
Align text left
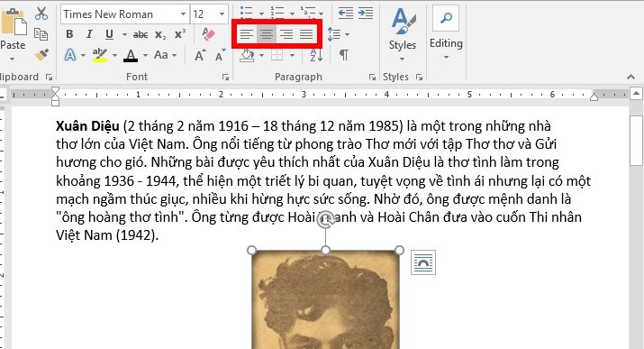246,34
